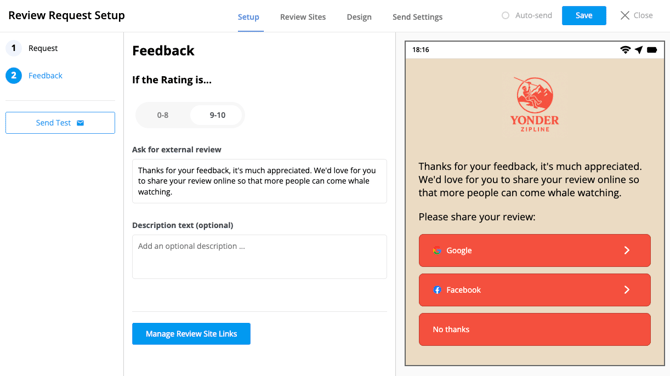Click the Facebook logo icon in preview

click(x=437, y=290)
